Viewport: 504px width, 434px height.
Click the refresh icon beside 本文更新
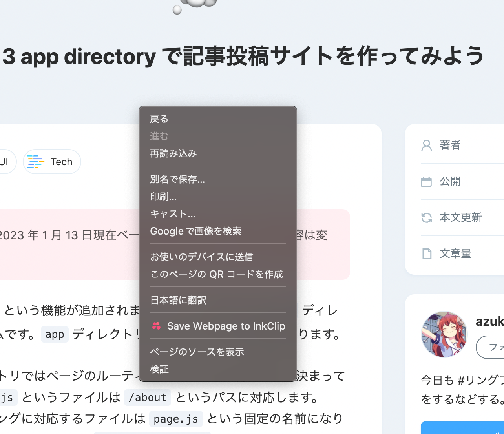click(426, 217)
